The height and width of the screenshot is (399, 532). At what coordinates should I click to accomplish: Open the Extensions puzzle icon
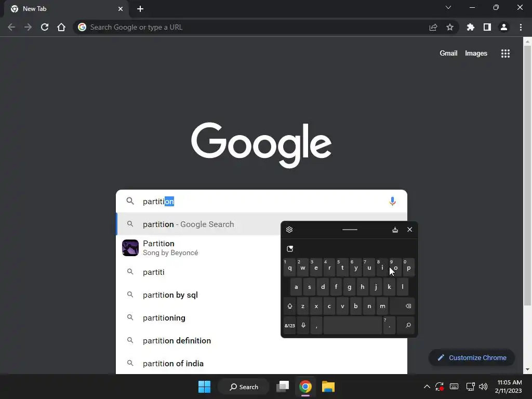(x=470, y=27)
